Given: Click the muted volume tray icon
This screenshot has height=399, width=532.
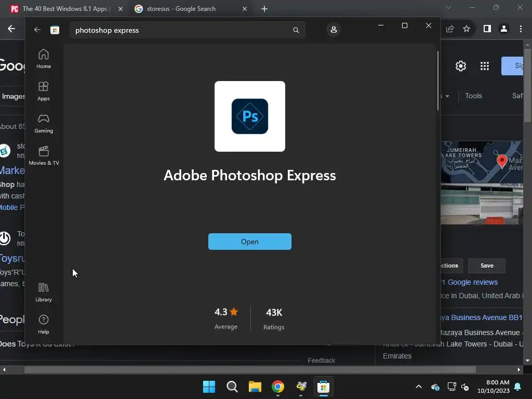Looking at the screenshot, I should [x=465, y=387].
